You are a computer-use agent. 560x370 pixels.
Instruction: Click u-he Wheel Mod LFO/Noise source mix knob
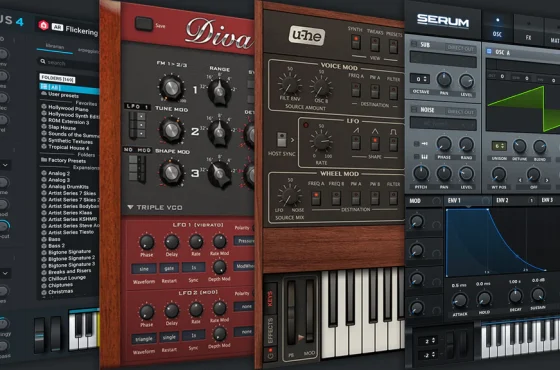click(x=289, y=196)
